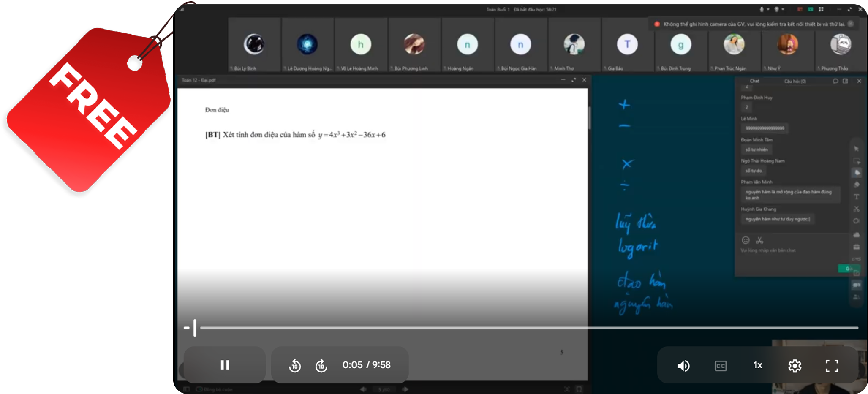
Task: Go to next PDF page
Action: 406,389
